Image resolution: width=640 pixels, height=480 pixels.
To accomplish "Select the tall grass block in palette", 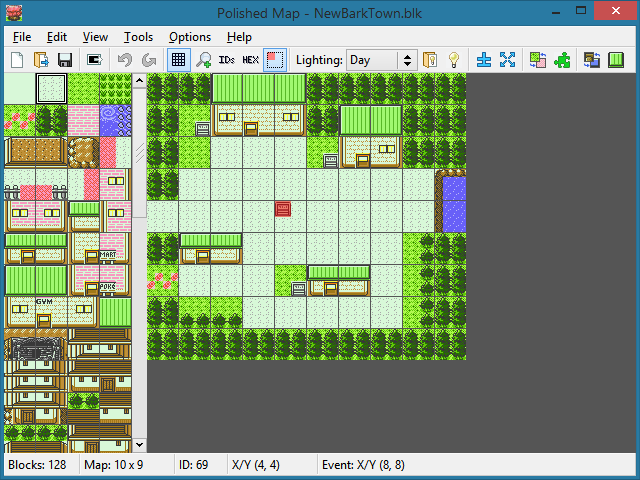I will (x=116, y=89).
